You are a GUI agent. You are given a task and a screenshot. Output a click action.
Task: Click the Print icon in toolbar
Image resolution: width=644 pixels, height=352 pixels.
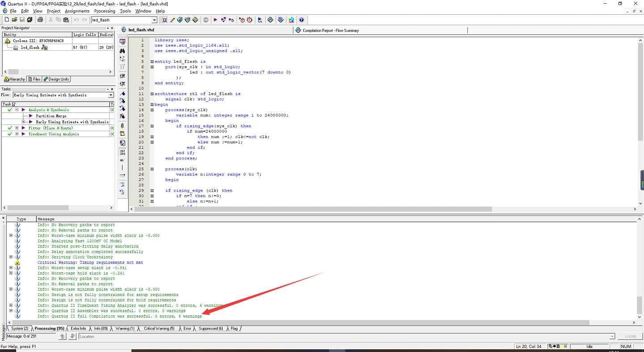40,20
